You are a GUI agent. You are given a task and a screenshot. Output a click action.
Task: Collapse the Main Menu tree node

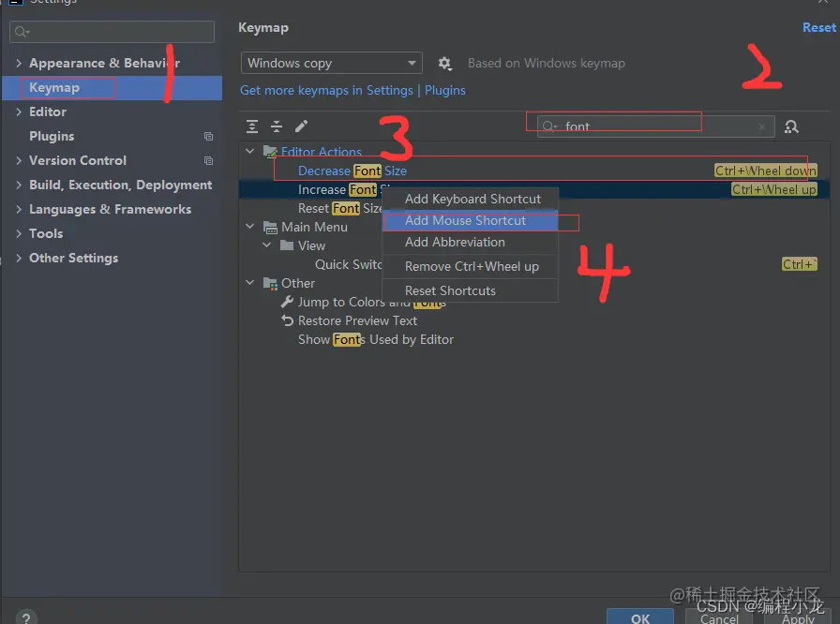tap(249, 227)
